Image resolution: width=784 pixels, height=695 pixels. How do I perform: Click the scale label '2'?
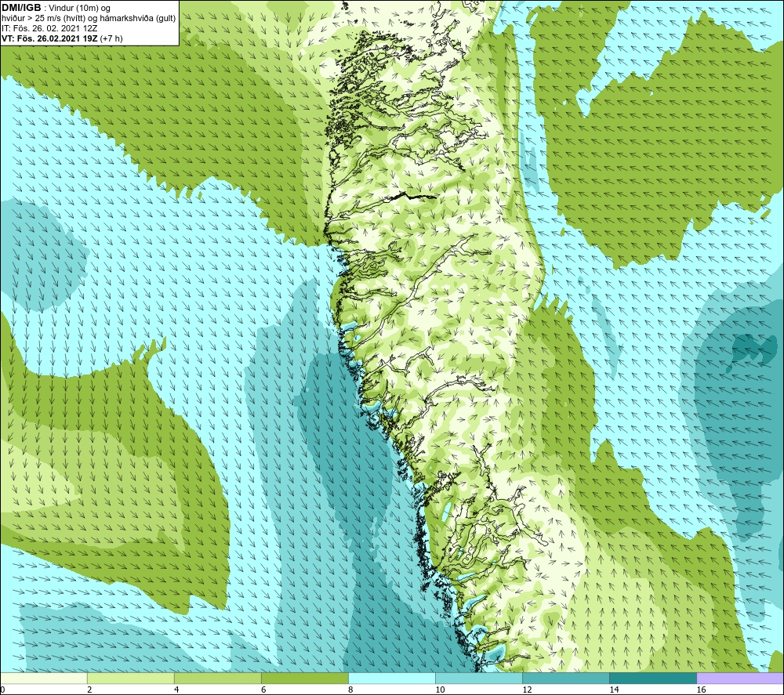(89, 690)
